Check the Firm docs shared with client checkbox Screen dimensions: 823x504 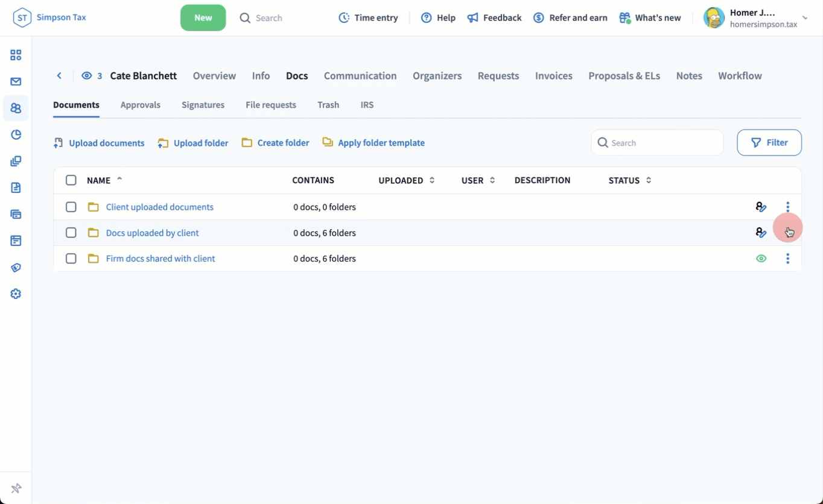(71, 259)
